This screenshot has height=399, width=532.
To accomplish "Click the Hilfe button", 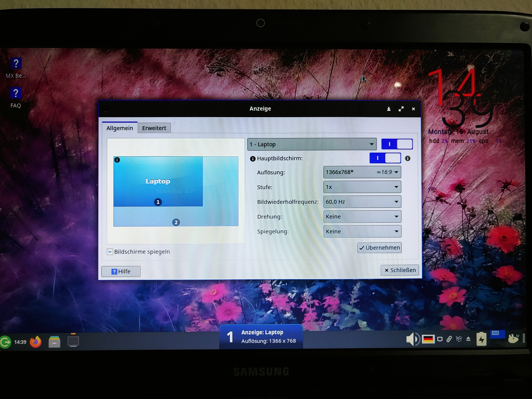I will [121, 272].
